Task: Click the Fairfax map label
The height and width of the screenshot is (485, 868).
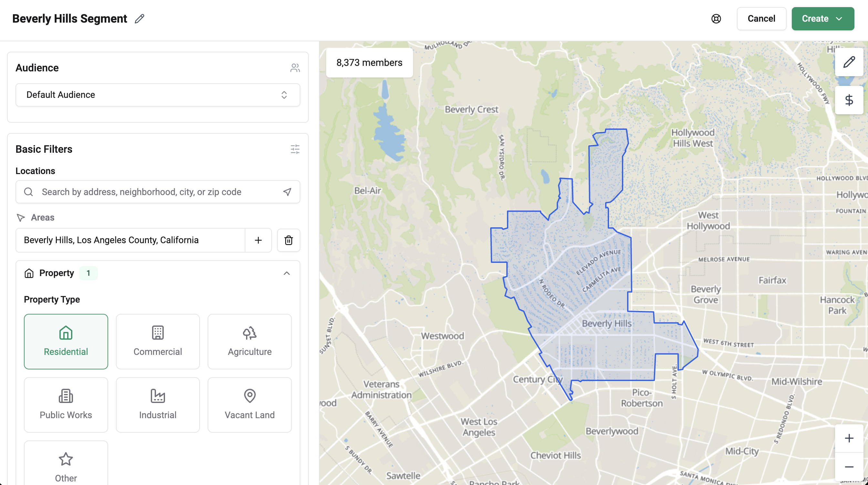Action: coord(772,280)
